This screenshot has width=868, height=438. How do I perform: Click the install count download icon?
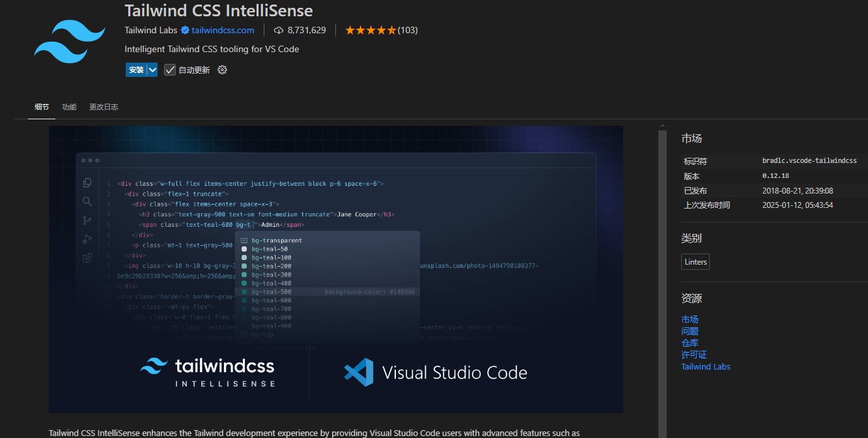279,30
